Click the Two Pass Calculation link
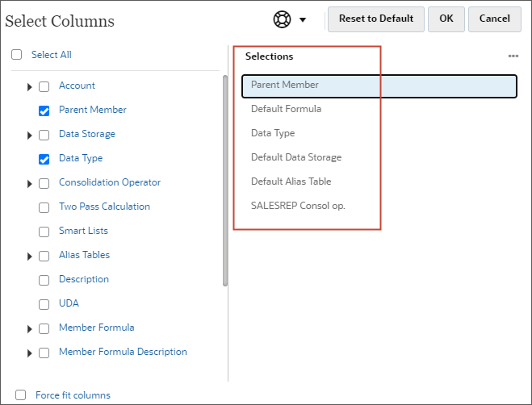Screen dimensions: 532x405 tap(104, 207)
